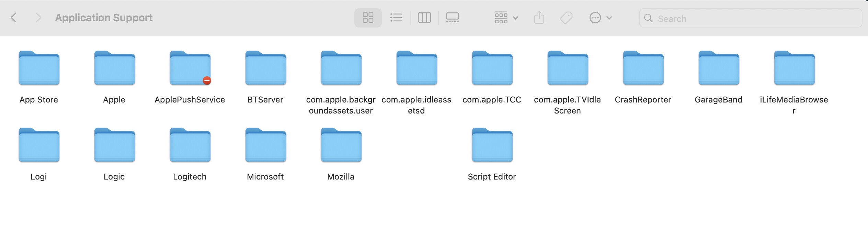
Task: Click the "CrashReporter" folder name
Action: (x=643, y=100)
